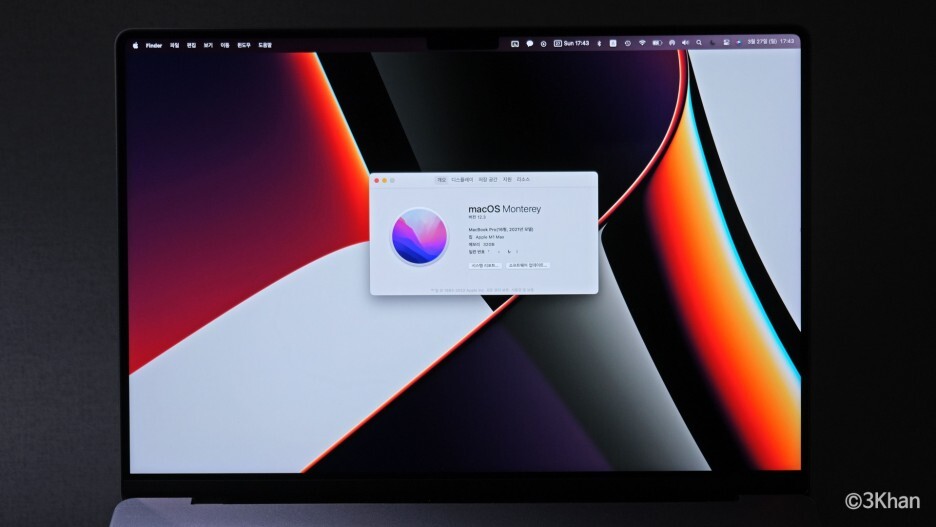The width and height of the screenshot is (936, 527).
Task: Open the 도움말 (Help) menu
Action: pos(265,45)
